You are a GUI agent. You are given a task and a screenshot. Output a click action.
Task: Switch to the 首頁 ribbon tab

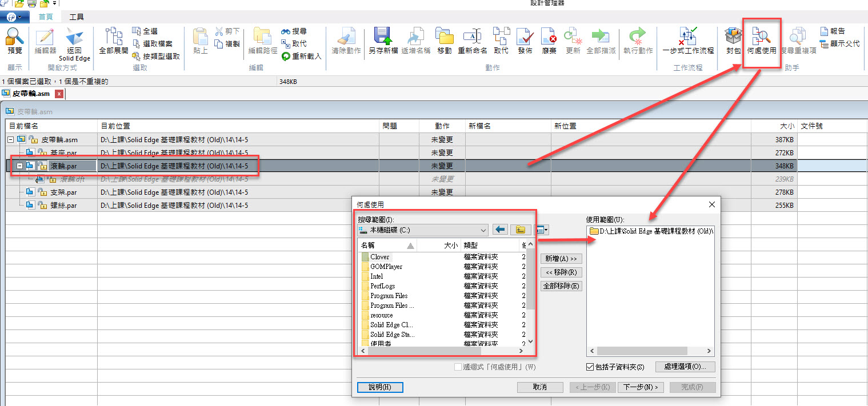(x=46, y=17)
